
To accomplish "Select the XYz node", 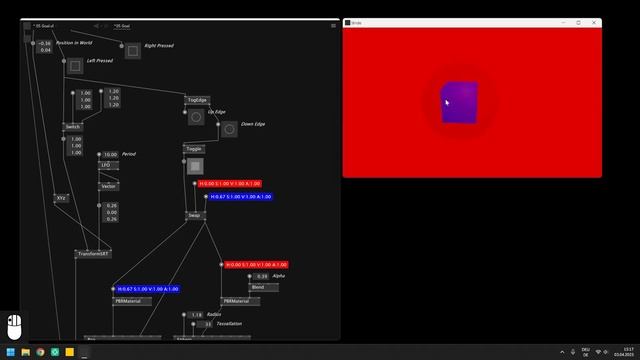I will (61, 198).
